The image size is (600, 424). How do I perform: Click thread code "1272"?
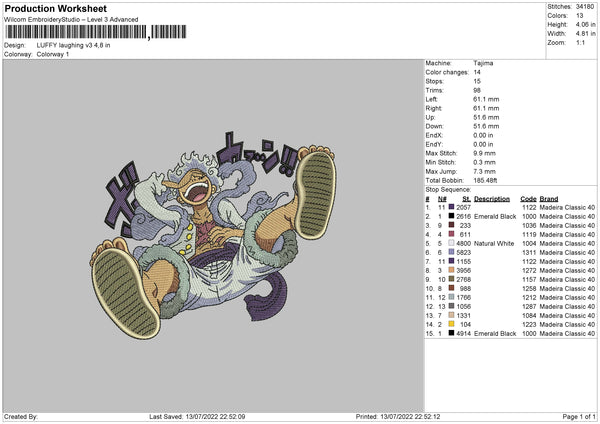[529, 270]
